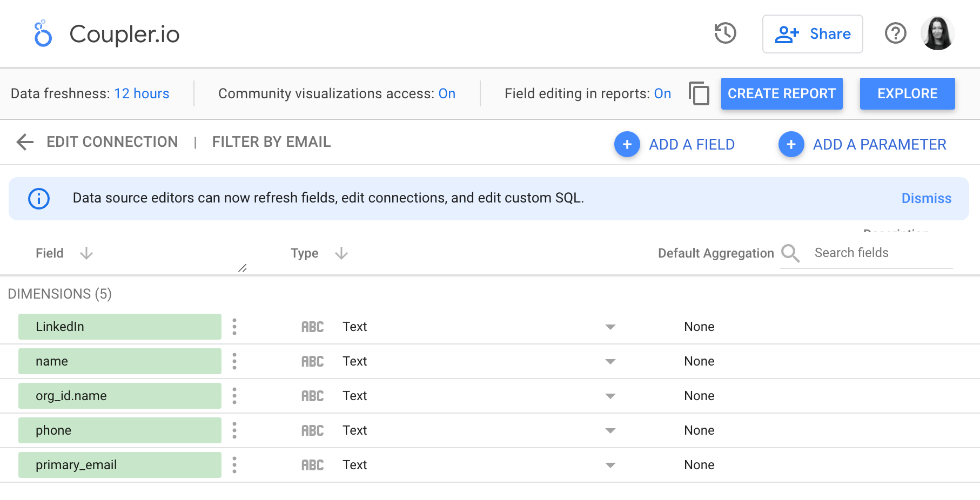The height and width of the screenshot is (500, 980).
Task: Copy the data source using the copy icon
Action: (699, 93)
